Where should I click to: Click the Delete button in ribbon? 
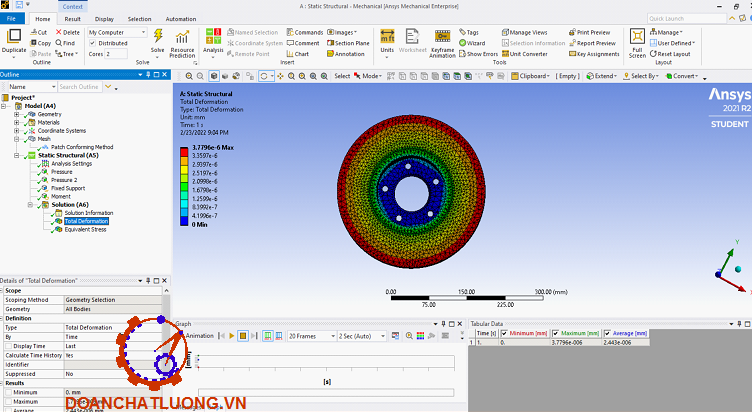tap(68, 32)
